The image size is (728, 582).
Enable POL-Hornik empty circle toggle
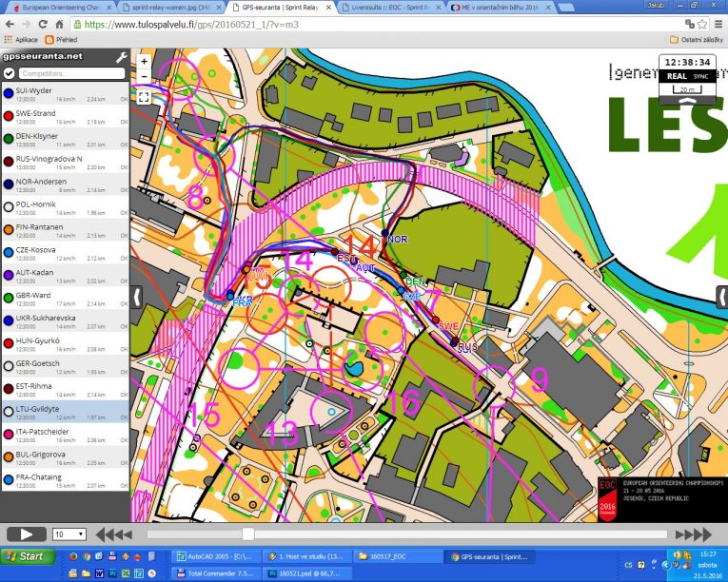9,207
